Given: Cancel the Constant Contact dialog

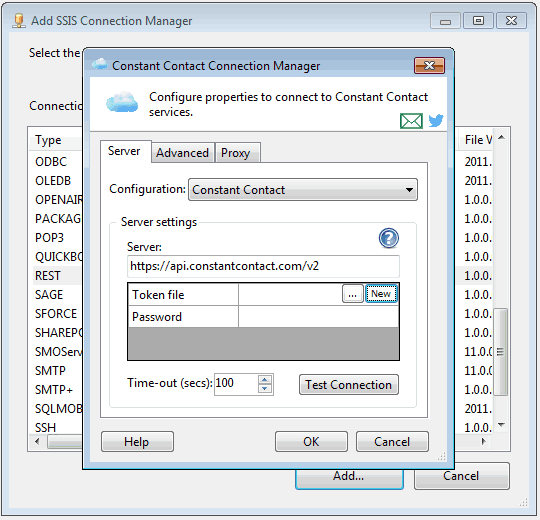Looking at the screenshot, I should click(392, 441).
